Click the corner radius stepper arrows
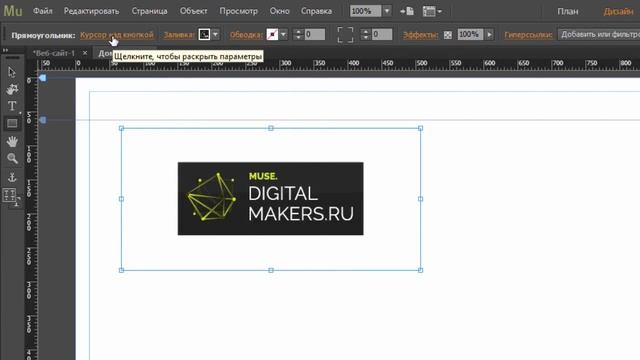 click(366, 35)
